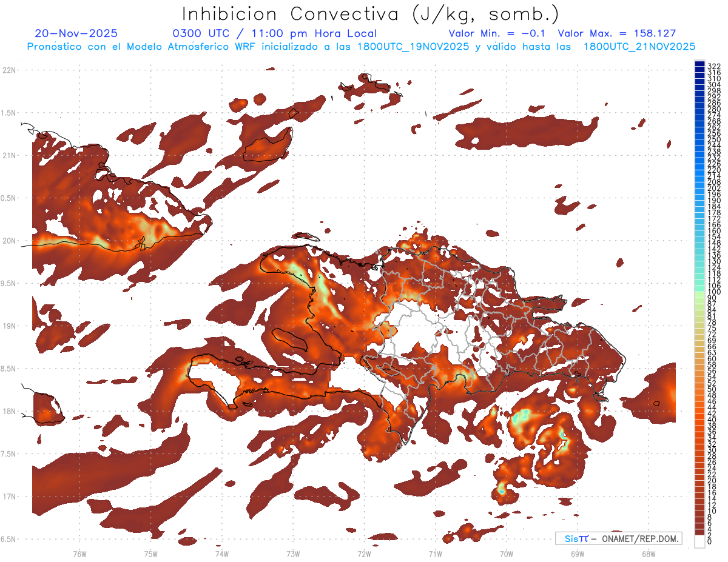Click the '17N' latitude label

[9, 497]
